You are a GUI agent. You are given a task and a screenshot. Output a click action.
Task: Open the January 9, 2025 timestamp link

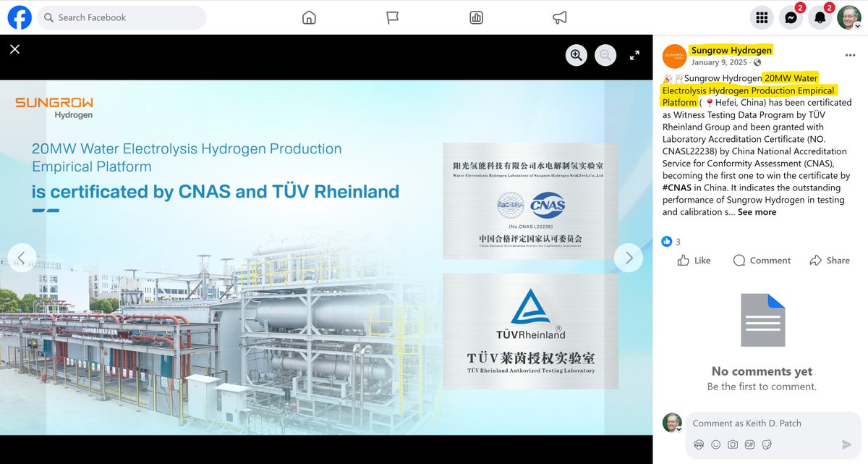(719, 63)
